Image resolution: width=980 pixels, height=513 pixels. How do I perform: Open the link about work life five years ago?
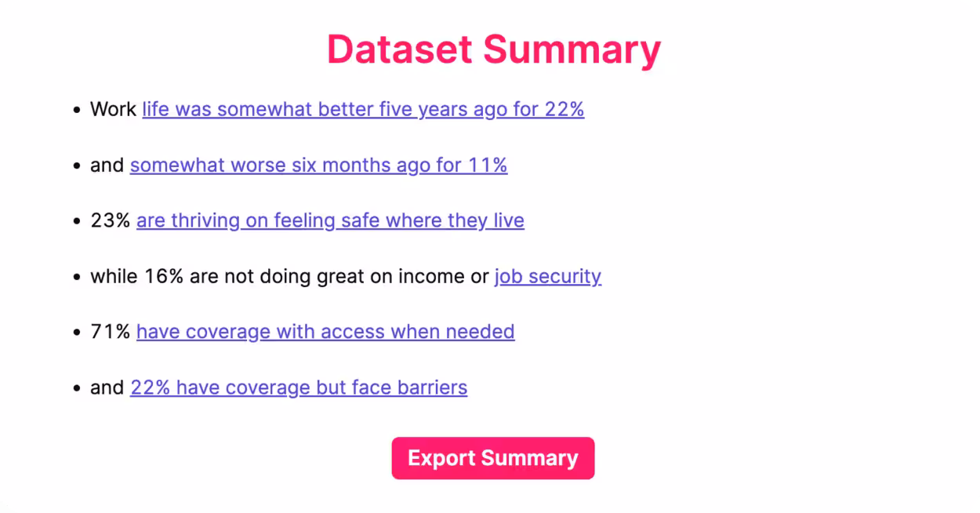(x=362, y=109)
